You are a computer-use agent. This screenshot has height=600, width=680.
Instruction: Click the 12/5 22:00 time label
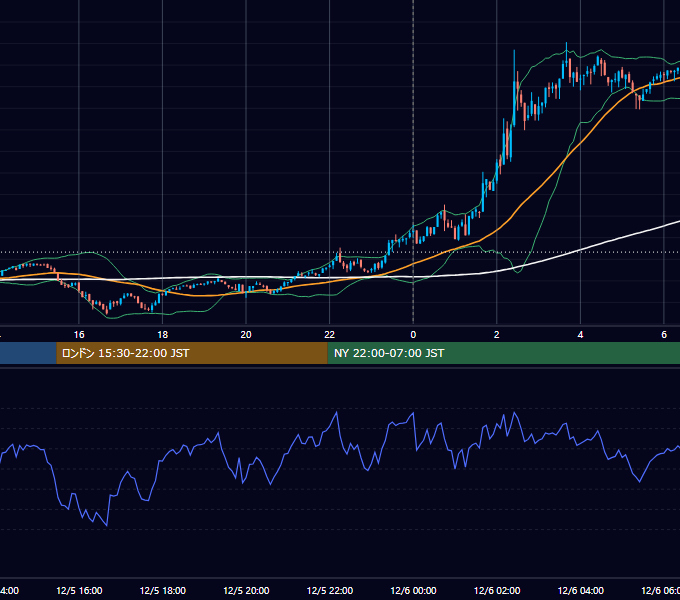coord(330,590)
